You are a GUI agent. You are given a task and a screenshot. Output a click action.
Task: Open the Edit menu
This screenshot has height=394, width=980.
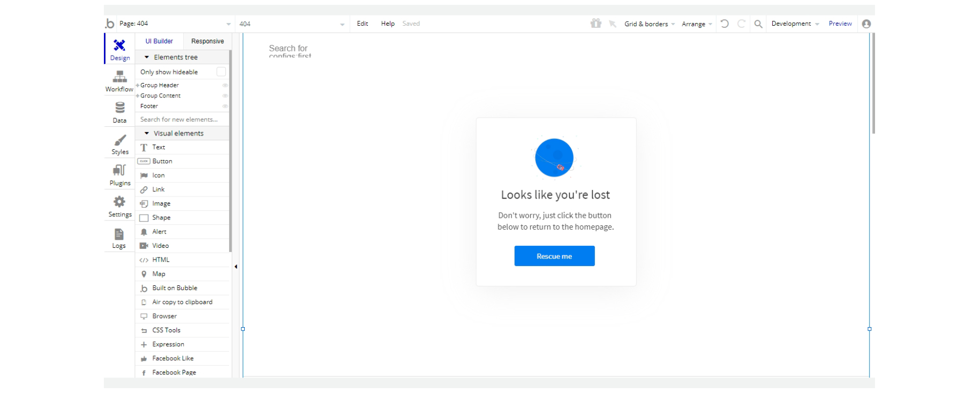[363, 24]
